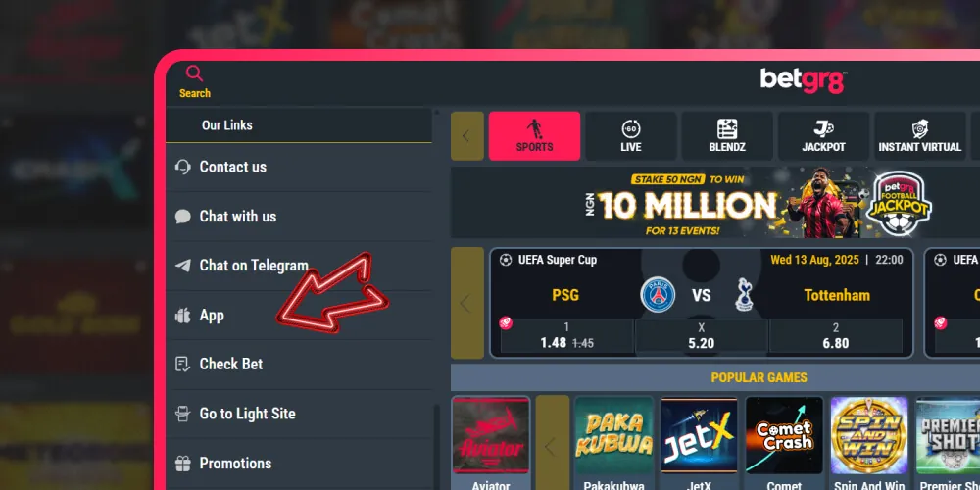Screen dimensions: 980x490
Task: Pick PSG win odds 1.48
Action: pyautogui.click(x=566, y=336)
